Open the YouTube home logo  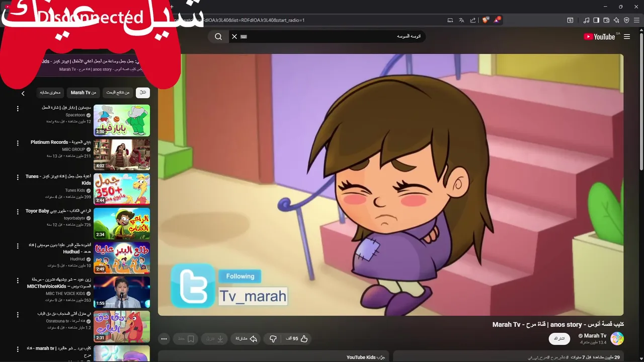[599, 37]
